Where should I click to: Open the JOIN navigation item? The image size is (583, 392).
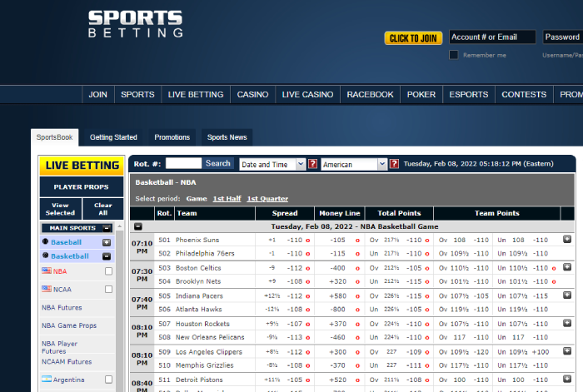click(97, 94)
